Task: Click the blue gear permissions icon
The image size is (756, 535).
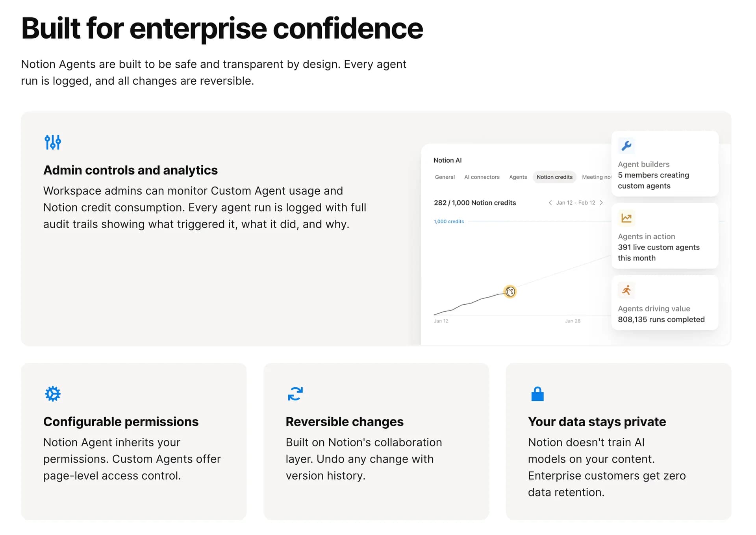Action: pyautogui.click(x=53, y=394)
